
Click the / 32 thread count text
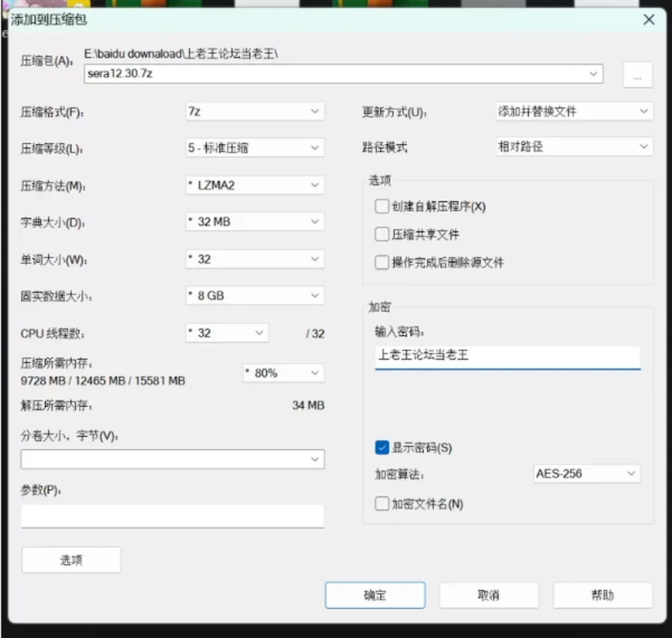click(x=315, y=334)
